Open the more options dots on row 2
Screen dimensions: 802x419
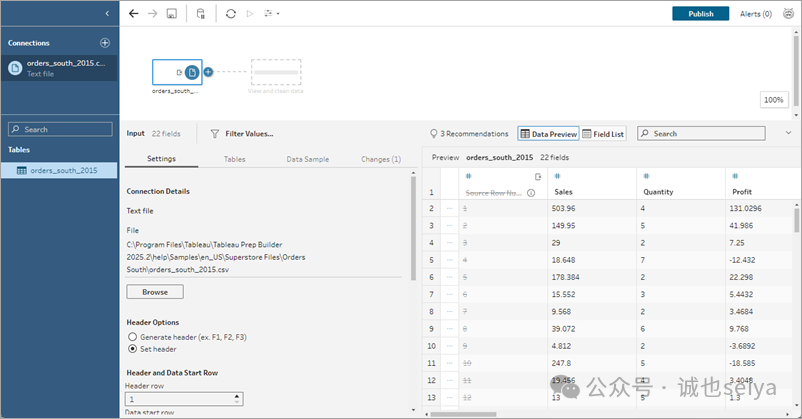(450, 208)
